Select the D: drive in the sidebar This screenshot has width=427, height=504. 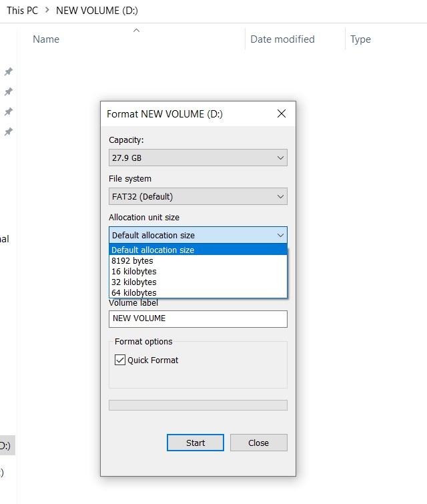pos(7,445)
